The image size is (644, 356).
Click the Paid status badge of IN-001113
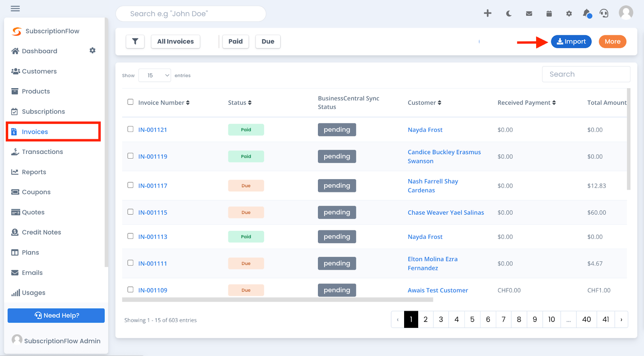[x=246, y=237]
